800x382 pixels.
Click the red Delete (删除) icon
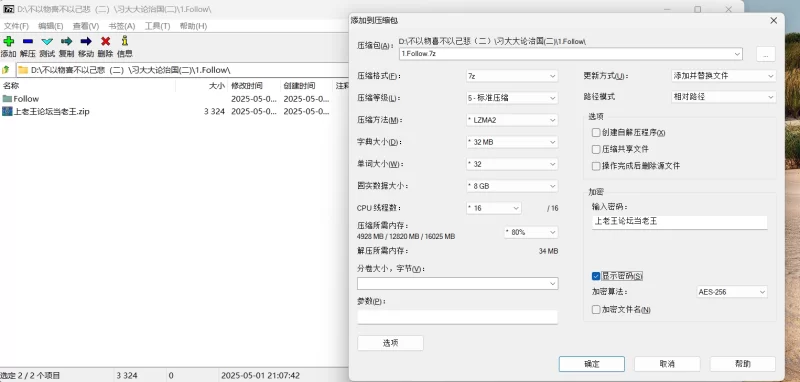pos(105,41)
